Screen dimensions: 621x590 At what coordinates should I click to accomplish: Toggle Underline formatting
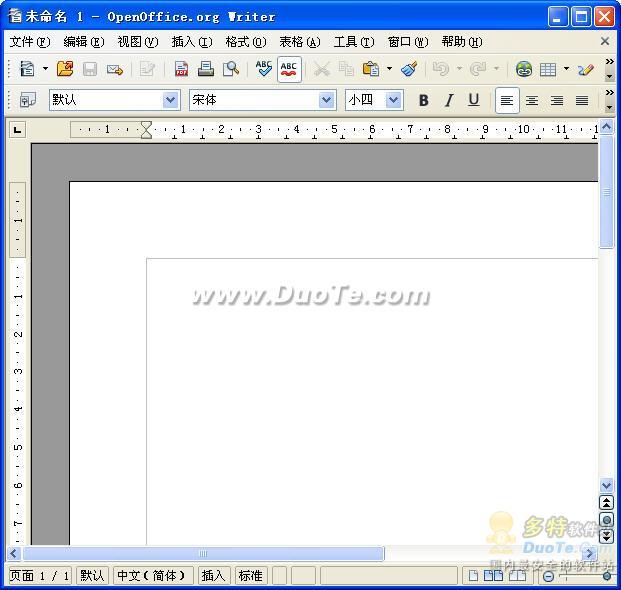tap(474, 101)
